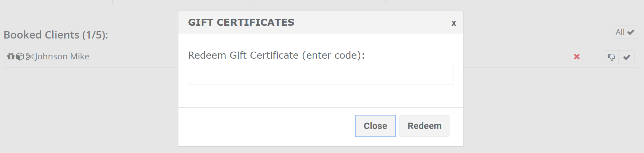Click the Booked Clients (1/5) heading

point(56,35)
